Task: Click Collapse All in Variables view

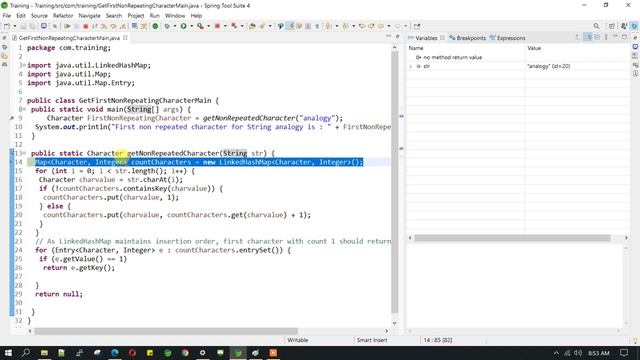Action: (597, 37)
